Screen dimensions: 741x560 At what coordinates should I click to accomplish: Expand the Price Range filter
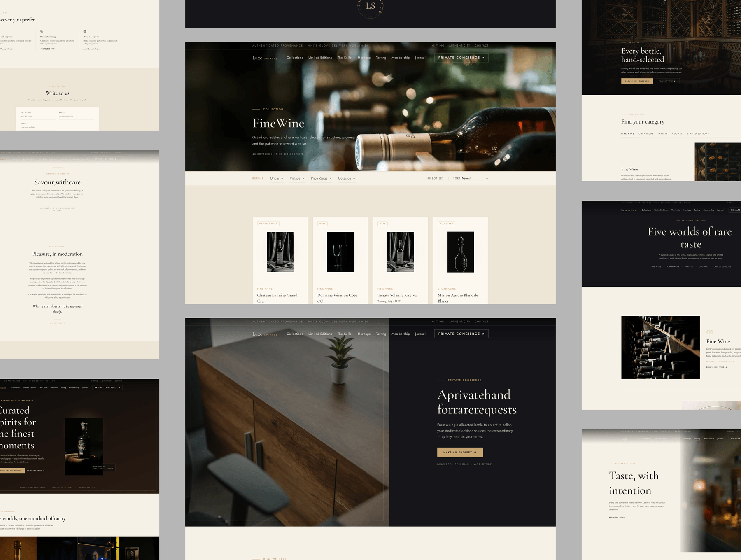point(321,178)
